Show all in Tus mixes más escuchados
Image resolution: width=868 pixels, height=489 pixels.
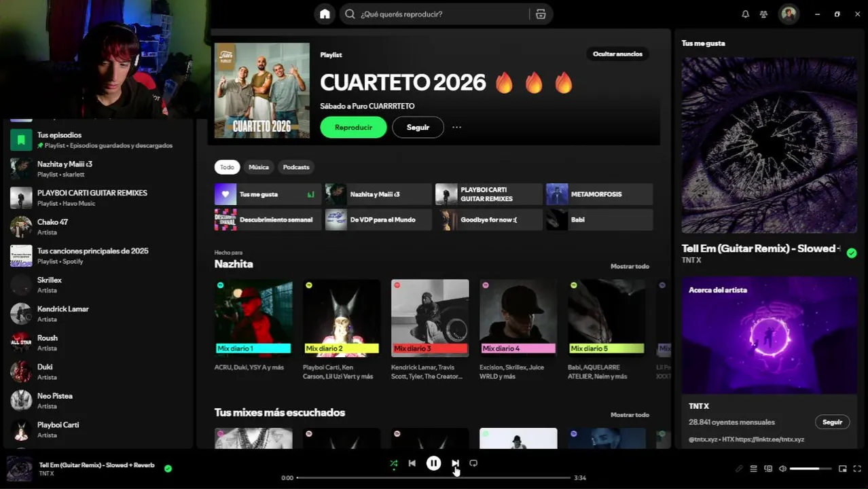tap(630, 414)
